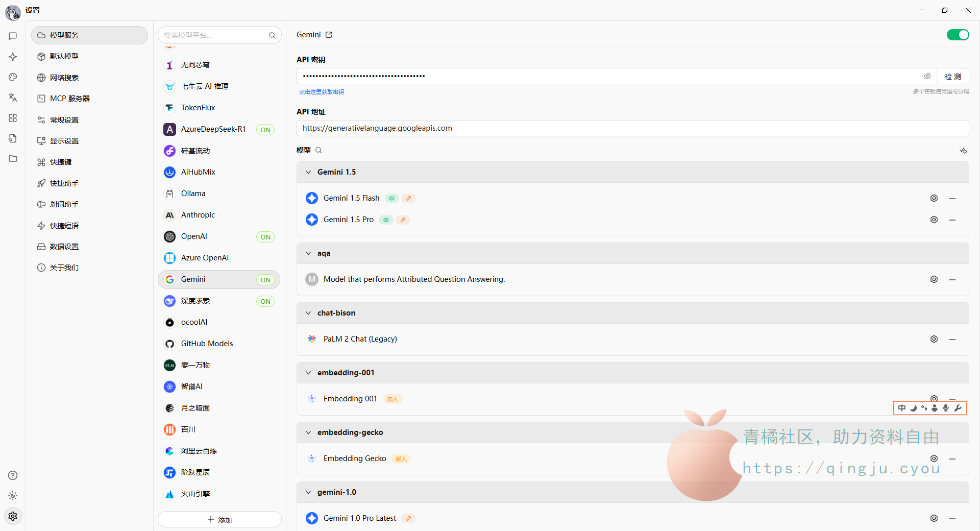The width and height of the screenshot is (980, 531).
Task: Select 阿里云百炼 in the provider list
Action: [219, 451]
